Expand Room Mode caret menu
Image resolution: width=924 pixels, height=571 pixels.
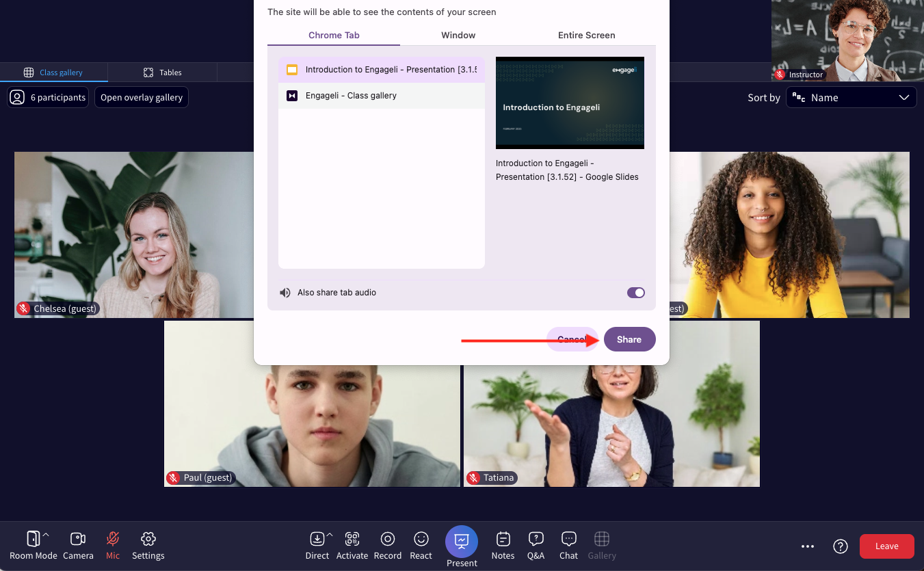[x=47, y=535]
